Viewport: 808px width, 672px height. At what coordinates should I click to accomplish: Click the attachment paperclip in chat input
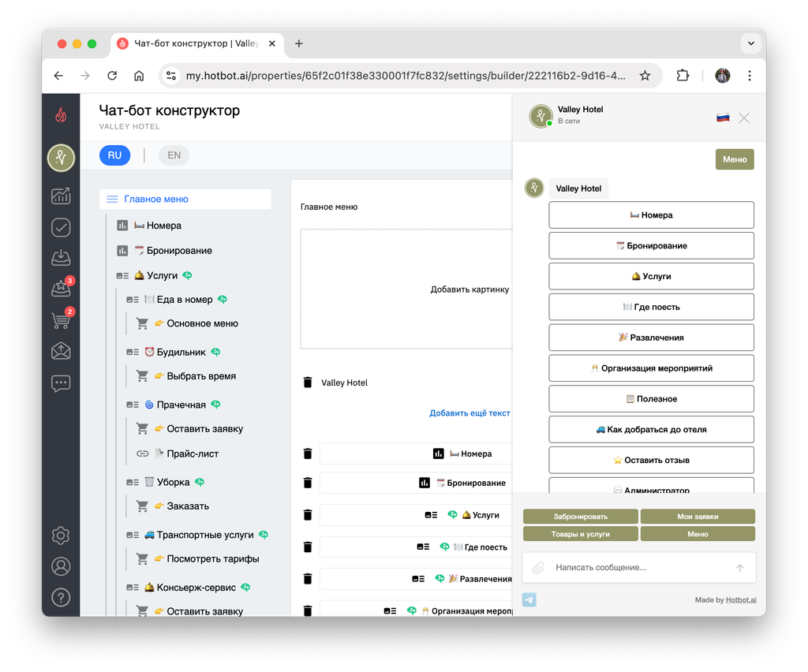pos(538,567)
